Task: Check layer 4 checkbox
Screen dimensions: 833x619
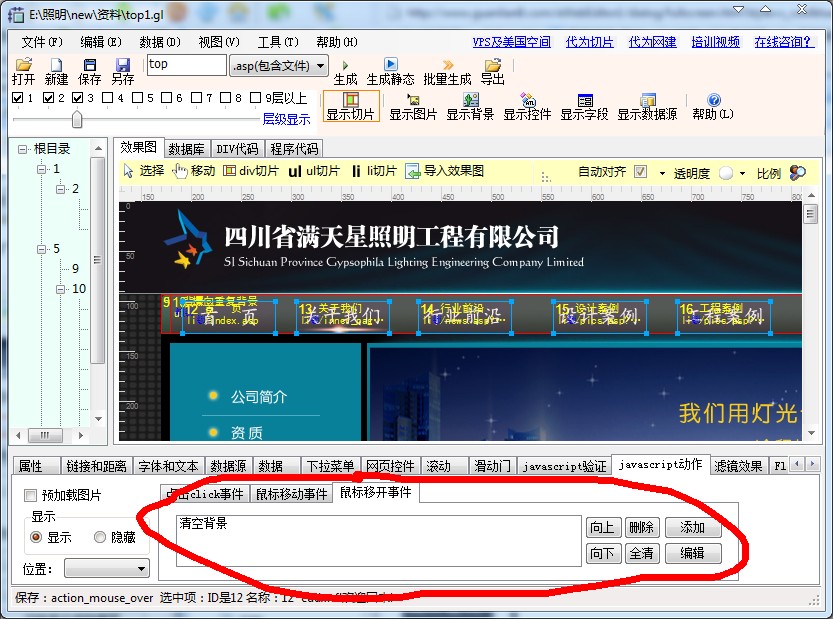Action: tap(107, 98)
